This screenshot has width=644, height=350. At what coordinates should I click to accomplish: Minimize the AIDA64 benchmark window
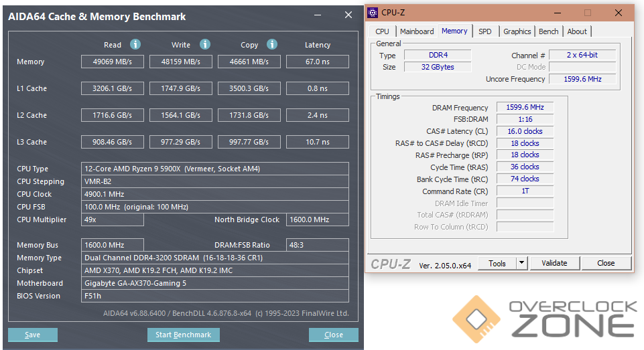coord(318,15)
